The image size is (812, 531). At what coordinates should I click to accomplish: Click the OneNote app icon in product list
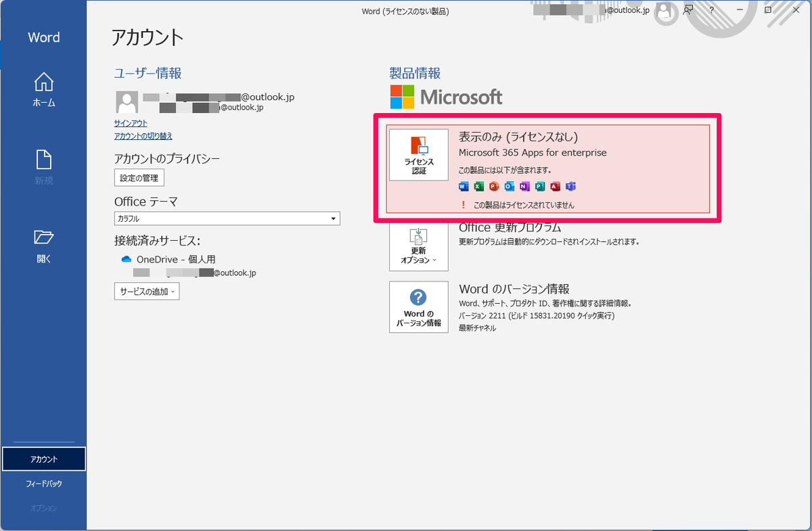coord(524,187)
